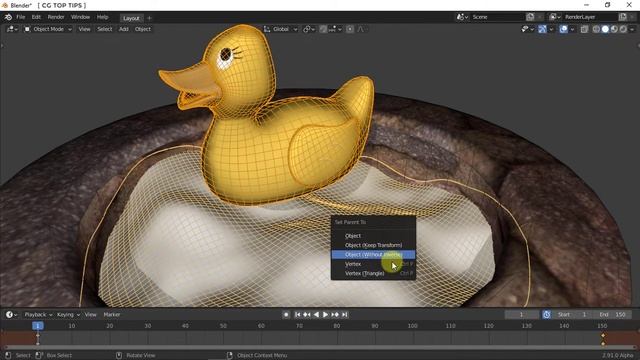
Task: Open the viewport View menu
Action: [84, 29]
